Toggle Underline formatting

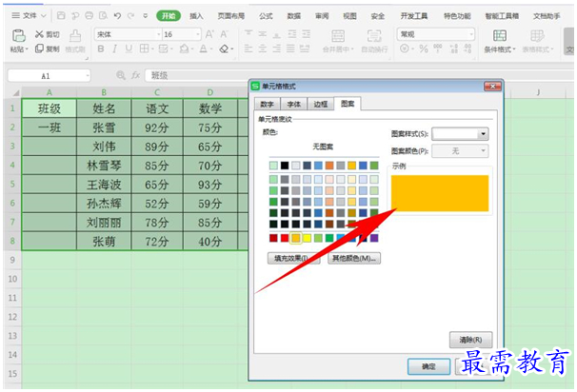coord(129,49)
